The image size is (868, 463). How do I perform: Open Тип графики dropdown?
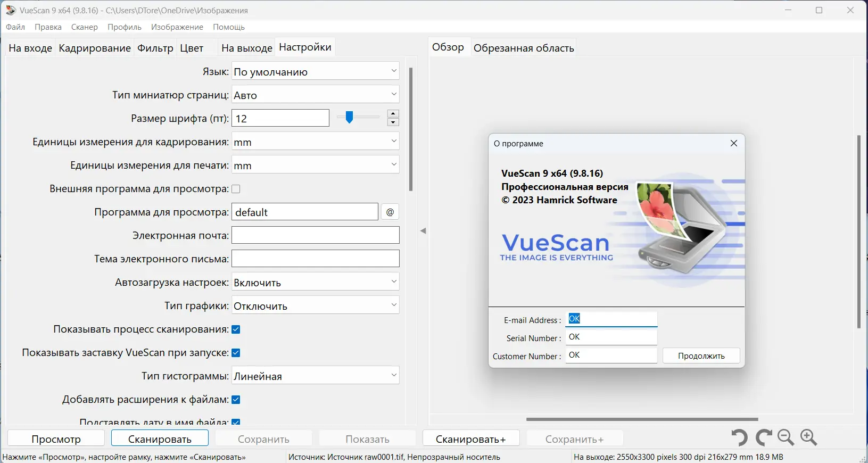click(316, 305)
